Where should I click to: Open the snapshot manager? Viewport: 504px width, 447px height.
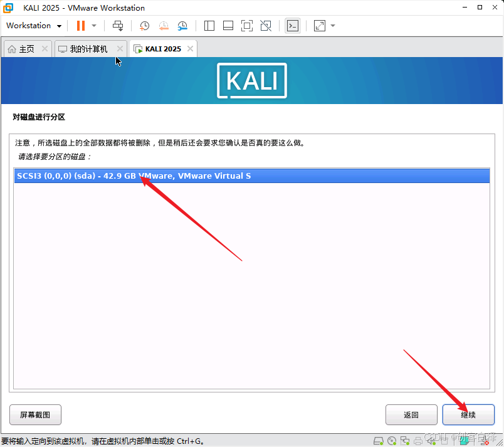[182, 26]
